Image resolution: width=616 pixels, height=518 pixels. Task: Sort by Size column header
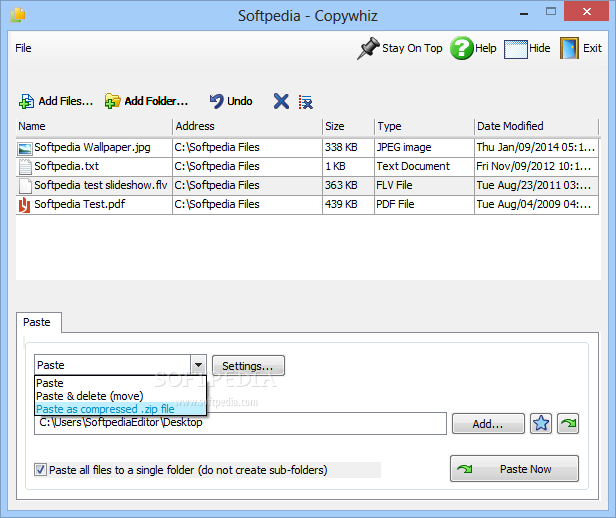348,126
